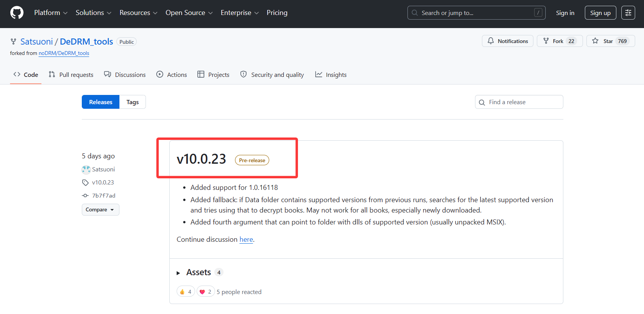Open the v10.0.23 tag link
This screenshot has height=314, width=644.
pyautogui.click(x=103, y=183)
